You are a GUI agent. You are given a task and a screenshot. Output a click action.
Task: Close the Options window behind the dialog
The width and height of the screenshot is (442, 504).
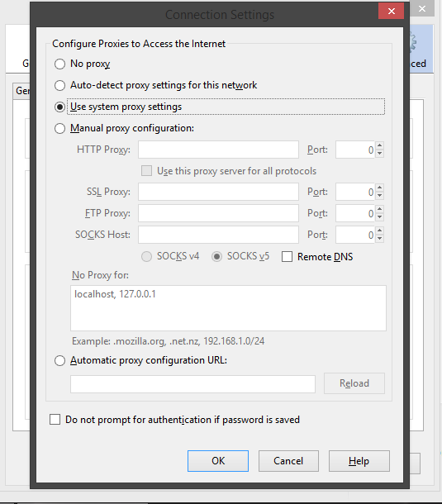pos(422,9)
